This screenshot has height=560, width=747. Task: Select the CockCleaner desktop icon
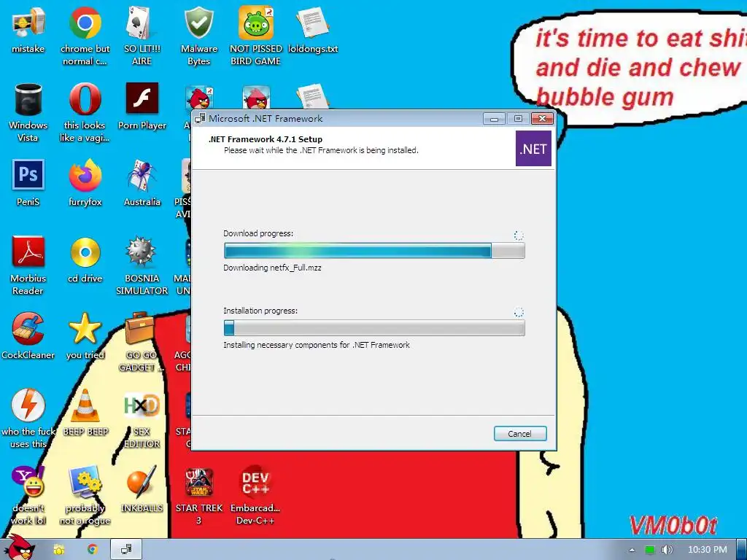28,336
